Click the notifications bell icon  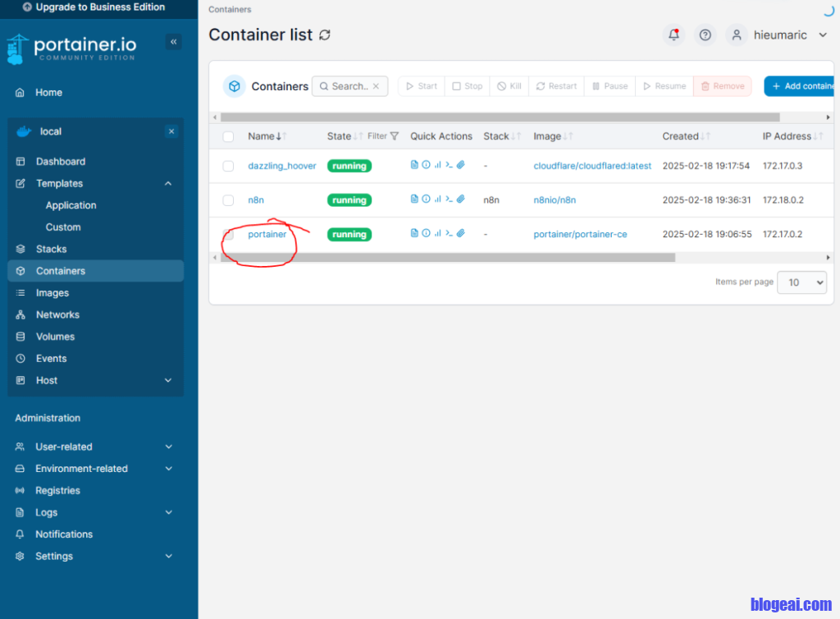click(673, 35)
